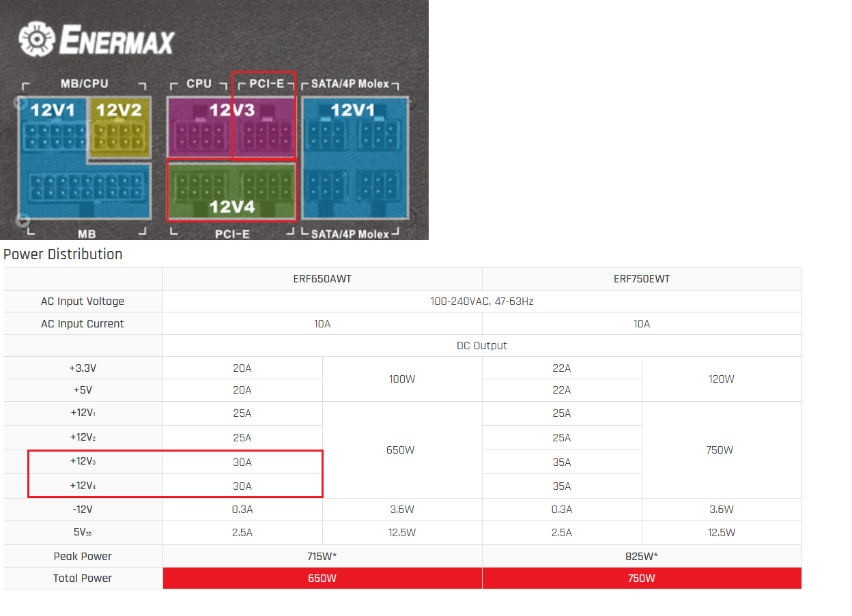The height and width of the screenshot is (616, 852).
Task: Click the AC Input Current row label
Action: coord(83,324)
